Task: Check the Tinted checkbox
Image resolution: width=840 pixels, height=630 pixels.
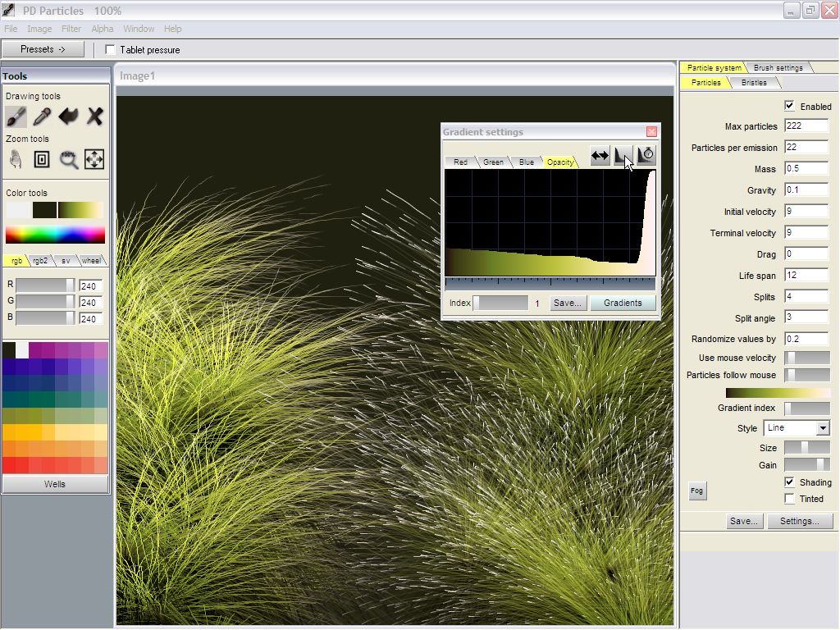Action: coord(789,499)
